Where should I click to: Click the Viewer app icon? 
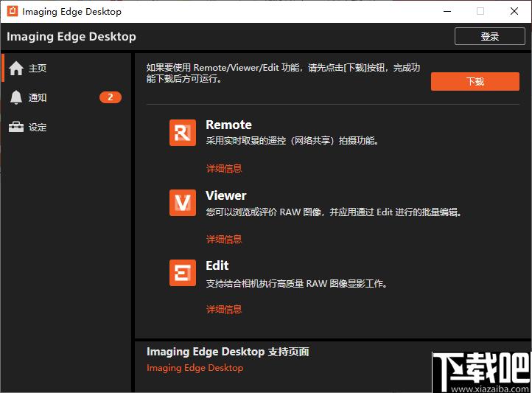pos(183,203)
